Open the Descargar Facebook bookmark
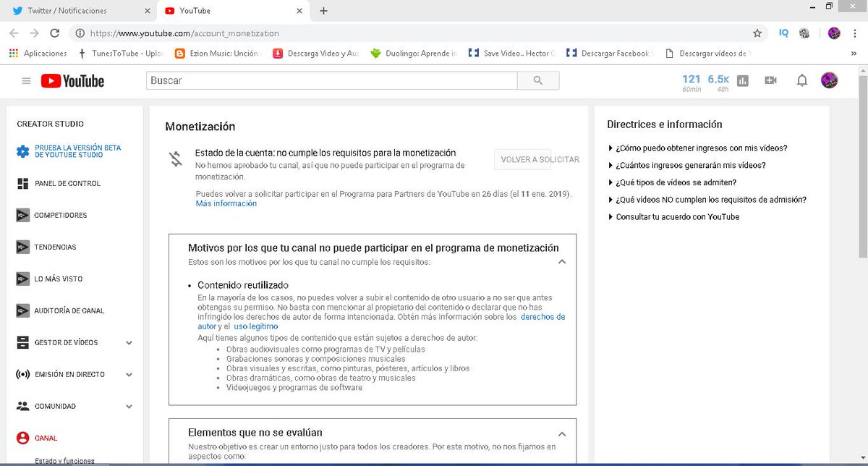Image resolution: width=868 pixels, height=466 pixels. coord(608,54)
